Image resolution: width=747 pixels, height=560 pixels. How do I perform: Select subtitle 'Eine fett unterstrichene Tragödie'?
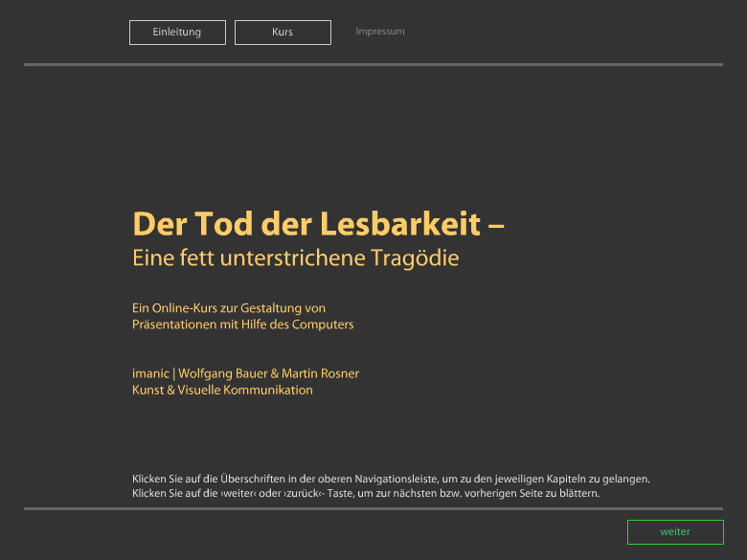pyautogui.click(x=295, y=258)
